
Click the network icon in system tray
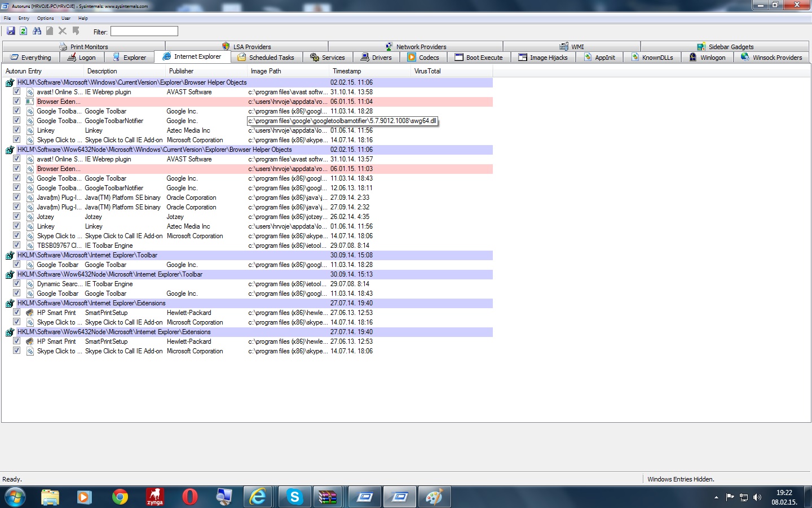point(744,497)
